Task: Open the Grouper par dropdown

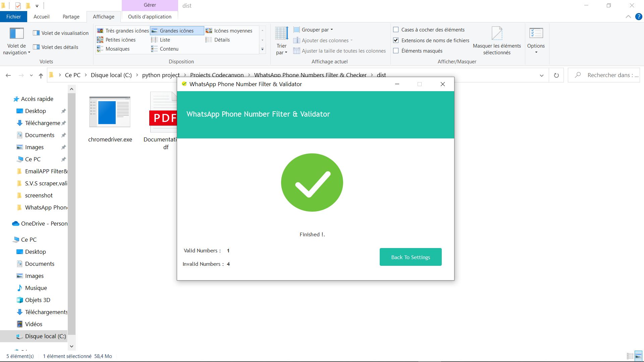Action: coord(313,29)
